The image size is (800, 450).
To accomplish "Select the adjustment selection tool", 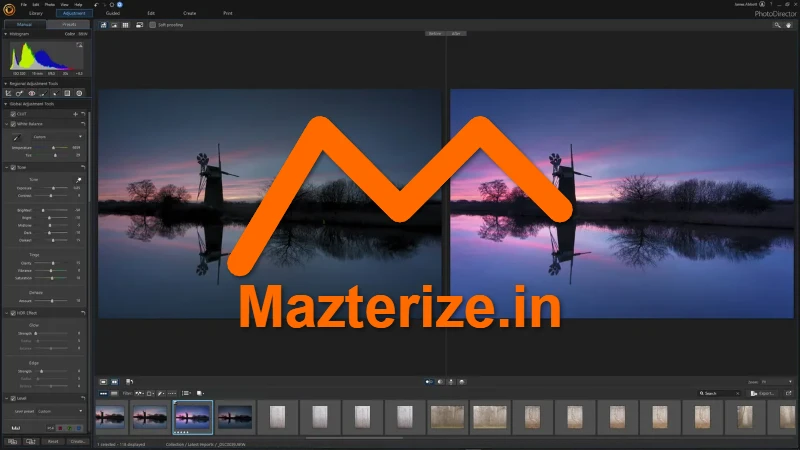I will click(55, 93).
